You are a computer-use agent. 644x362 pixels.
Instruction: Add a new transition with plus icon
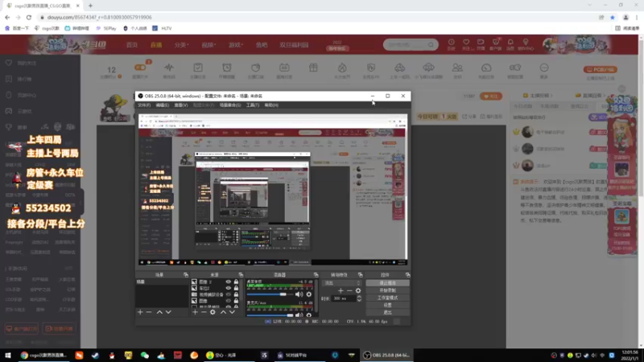pos(341,290)
